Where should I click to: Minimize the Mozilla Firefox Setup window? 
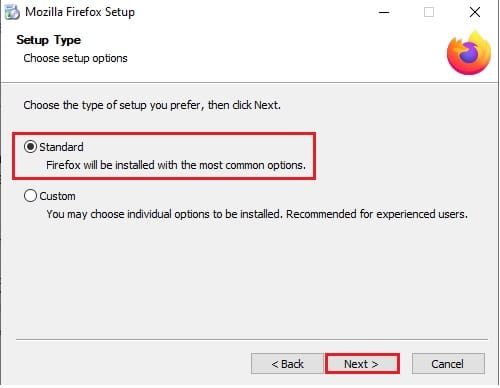pyautogui.click(x=384, y=13)
